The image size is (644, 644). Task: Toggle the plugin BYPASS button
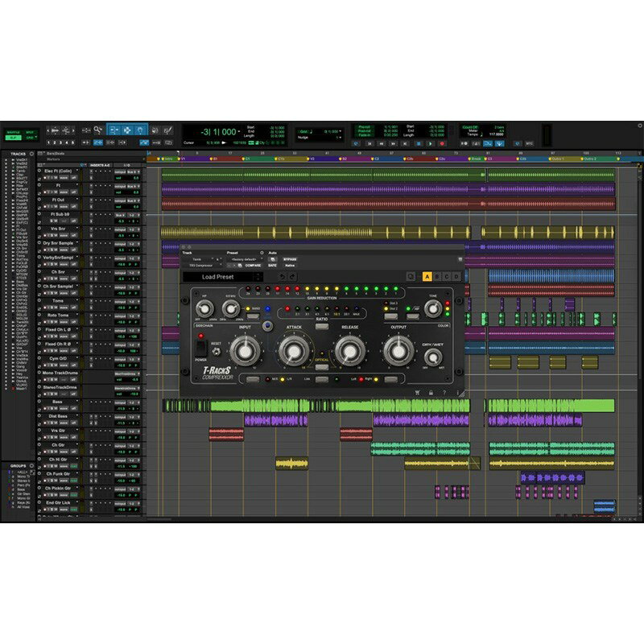coord(290,259)
